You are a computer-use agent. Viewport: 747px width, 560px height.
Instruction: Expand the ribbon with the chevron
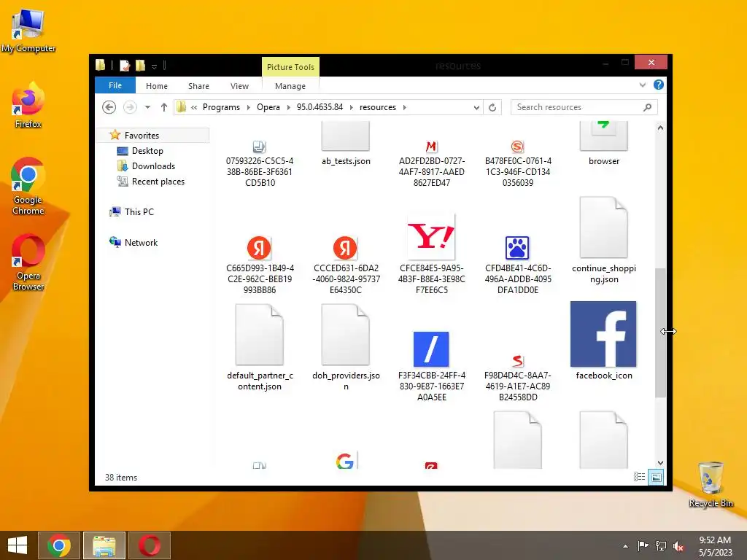click(643, 85)
